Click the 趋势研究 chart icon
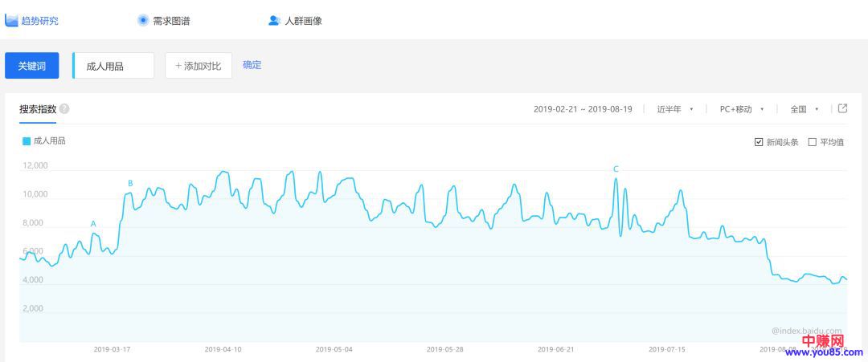868x362 pixels. [11, 20]
